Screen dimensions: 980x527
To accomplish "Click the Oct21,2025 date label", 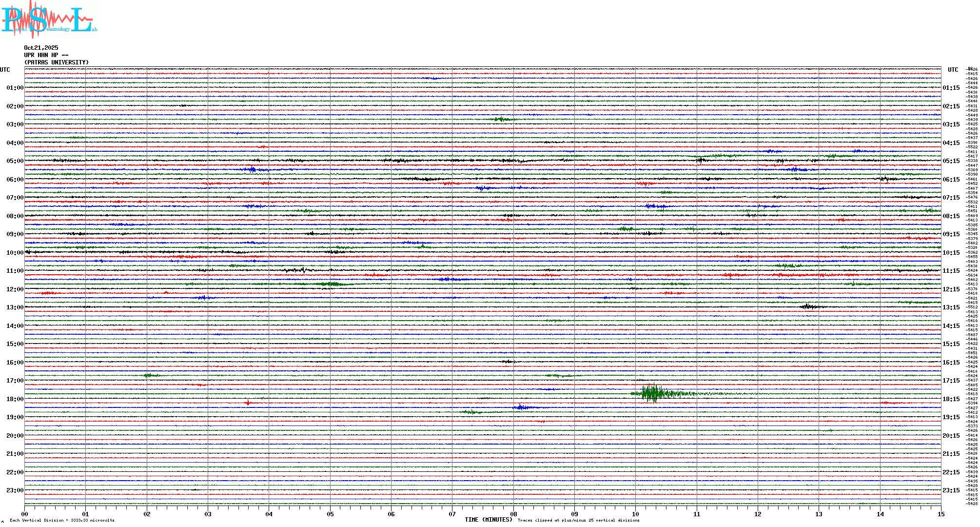I will [x=41, y=48].
